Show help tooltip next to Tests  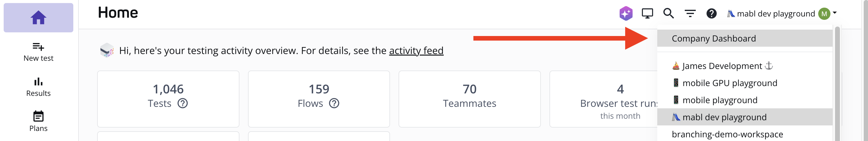pyautogui.click(x=183, y=103)
